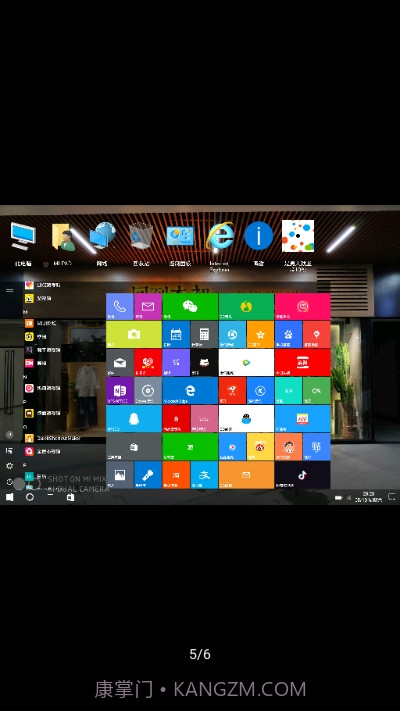This screenshot has width=400, height=711.
Task: Open the user folder desktop icon
Action: click(x=63, y=243)
